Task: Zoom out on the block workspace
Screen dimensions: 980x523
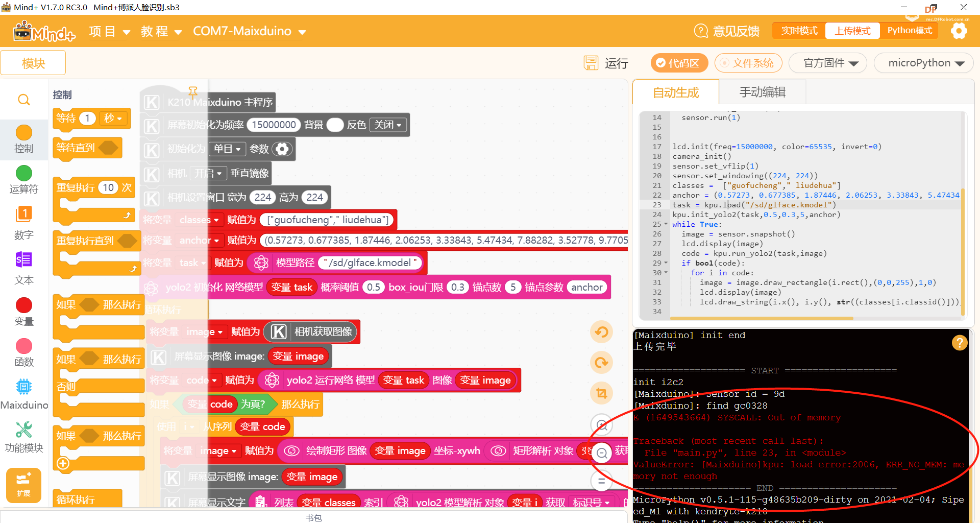Action: (602, 453)
